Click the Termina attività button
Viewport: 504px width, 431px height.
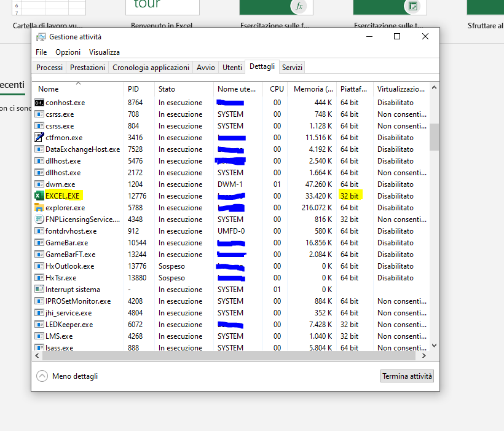pos(407,376)
